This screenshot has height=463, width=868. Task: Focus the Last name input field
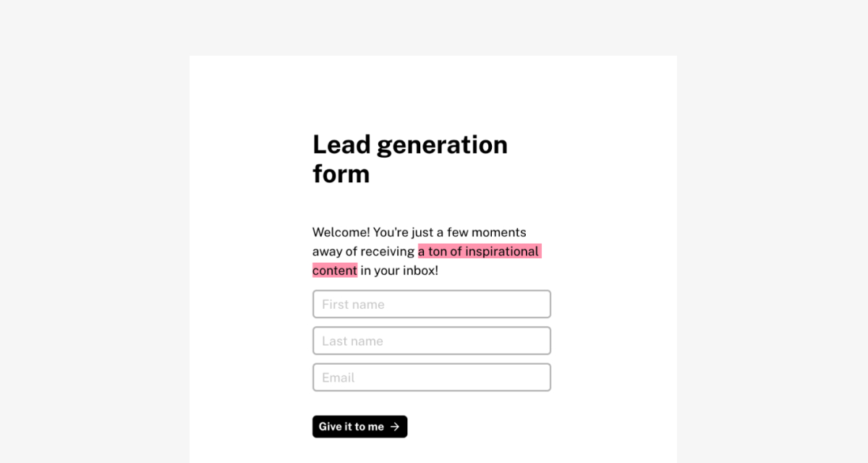[432, 341]
